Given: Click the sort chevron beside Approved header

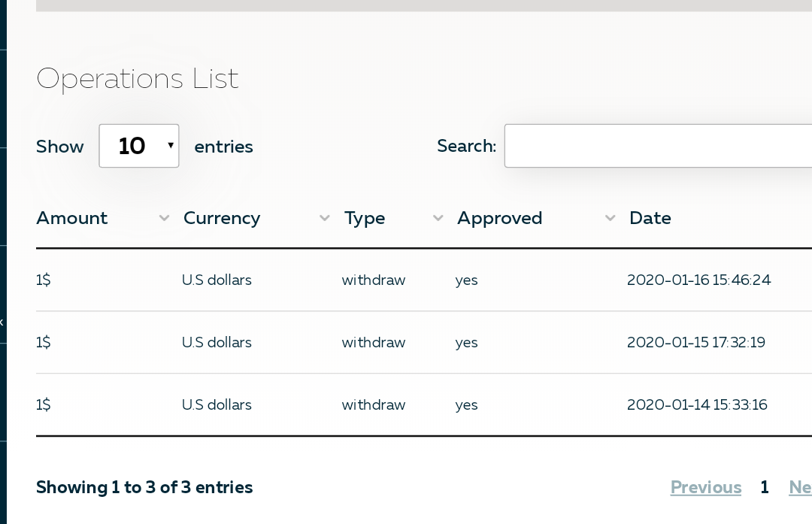Looking at the screenshot, I should [x=611, y=219].
